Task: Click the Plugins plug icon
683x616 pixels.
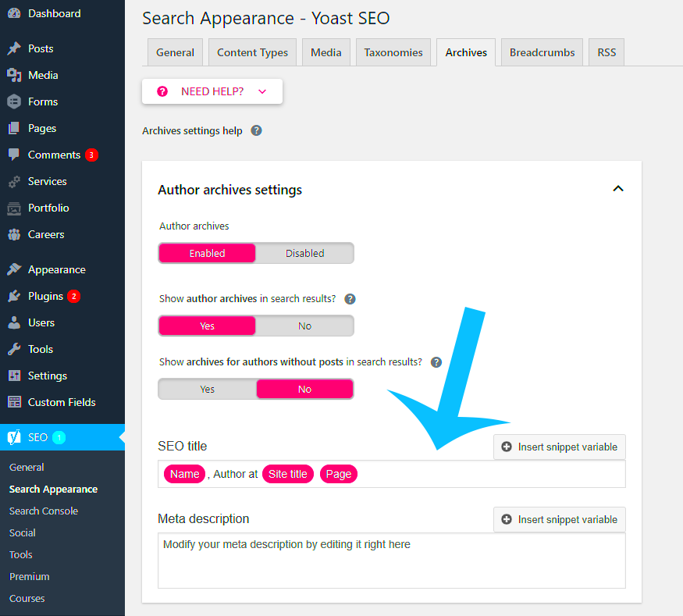Action: [x=14, y=296]
